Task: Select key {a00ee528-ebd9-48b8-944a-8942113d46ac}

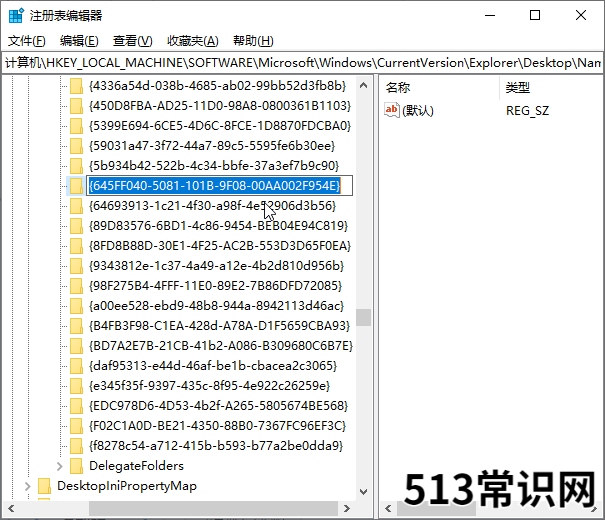Action: coord(216,306)
